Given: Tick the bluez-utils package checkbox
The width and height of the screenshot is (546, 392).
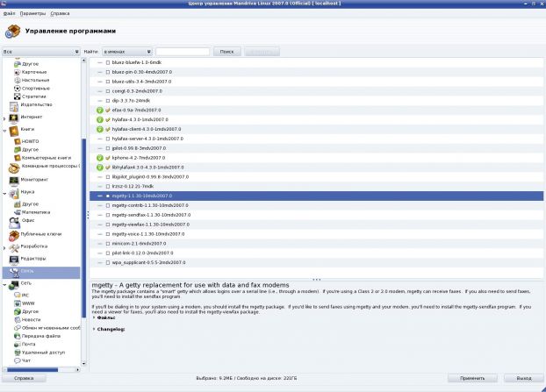Looking at the screenshot, I should pyautogui.click(x=108, y=82).
